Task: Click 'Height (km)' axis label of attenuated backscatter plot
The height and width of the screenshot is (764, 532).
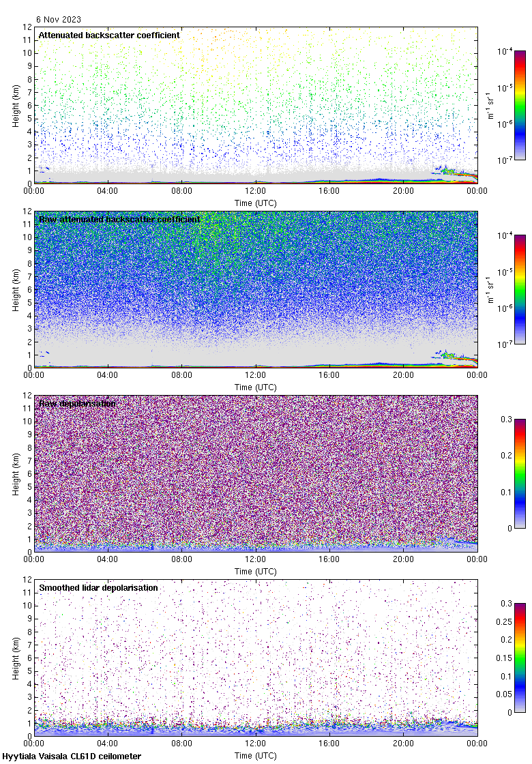Action: [16, 106]
